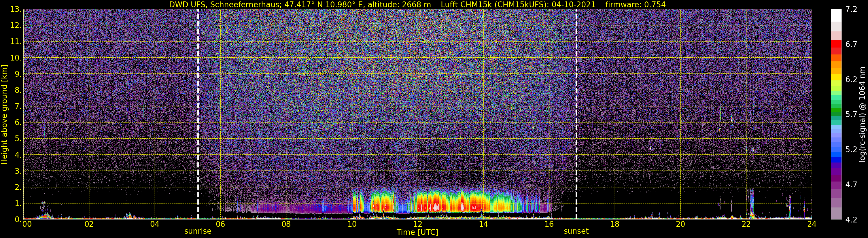Click the colorbar tick label 7.2
The image size is (868, 238).
tap(851, 10)
